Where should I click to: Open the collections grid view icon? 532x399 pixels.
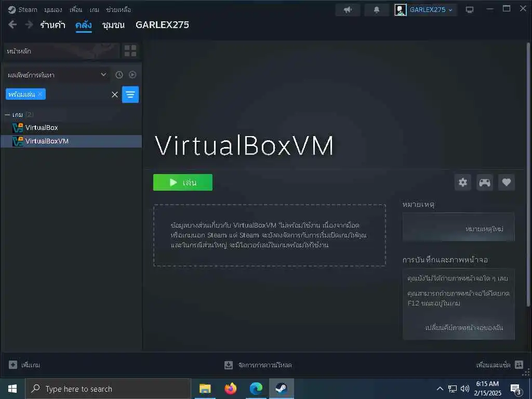pyautogui.click(x=130, y=51)
